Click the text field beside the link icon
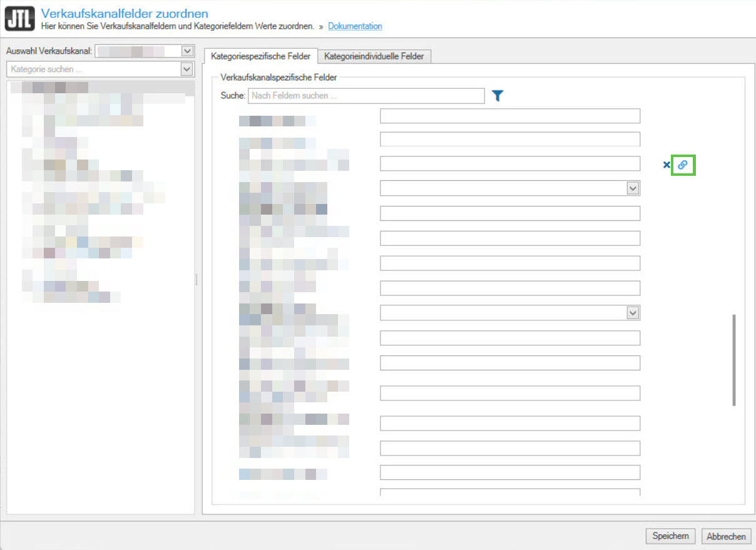Viewport: 756px width, 550px height. pos(509,164)
